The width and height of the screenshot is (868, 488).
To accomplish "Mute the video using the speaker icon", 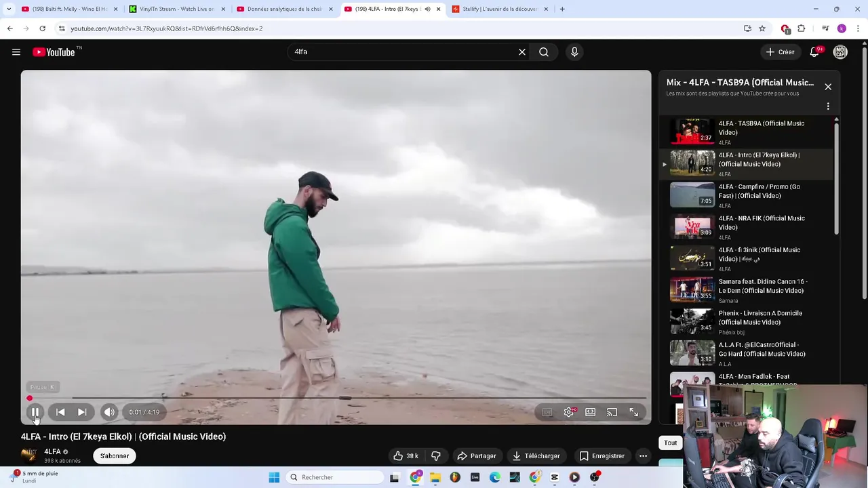I will coord(109,412).
